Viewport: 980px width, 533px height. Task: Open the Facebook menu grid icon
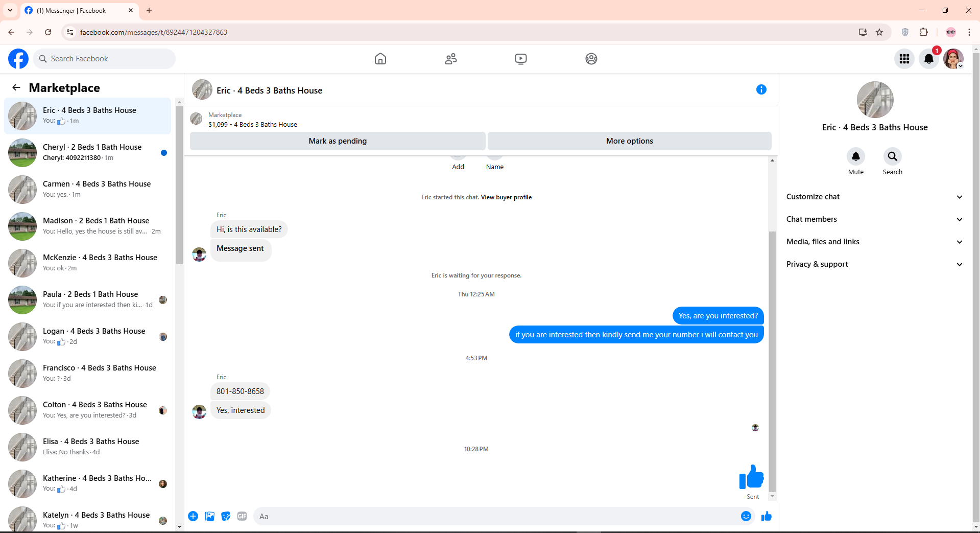tap(904, 59)
